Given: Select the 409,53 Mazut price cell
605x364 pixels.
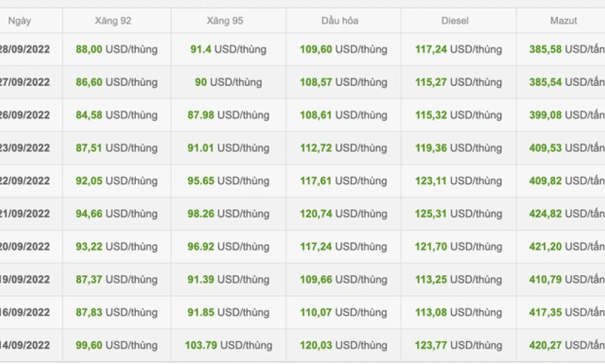Looking at the screenshot, I should pos(567,148).
